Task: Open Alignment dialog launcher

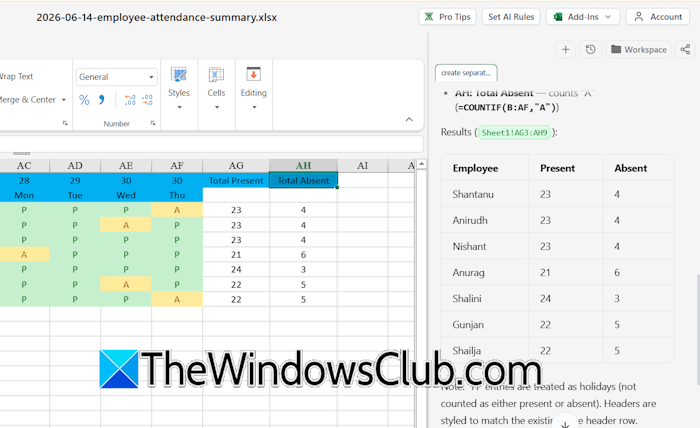Action: (x=65, y=123)
